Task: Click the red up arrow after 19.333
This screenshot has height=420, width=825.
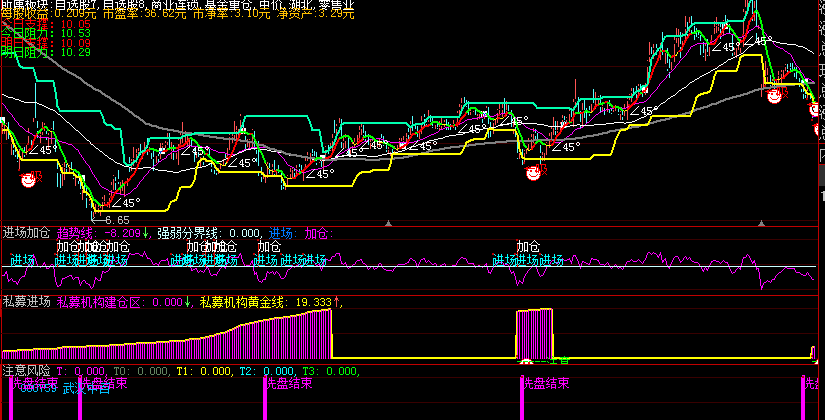Action: (x=337, y=302)
